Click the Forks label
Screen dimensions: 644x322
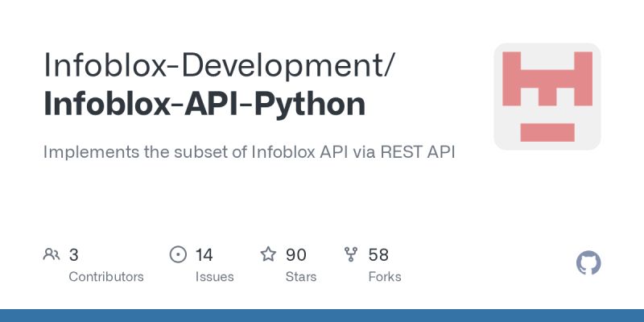(385, 277)
